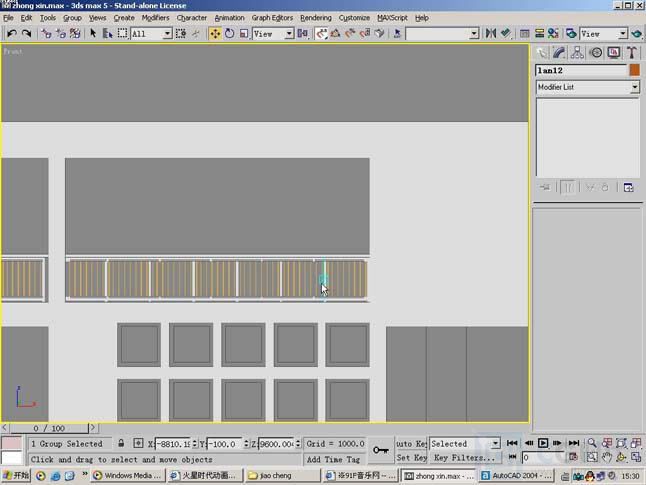Activate Select and Move tool
This screenshot has height=485, width=646.
coord(215,33)
